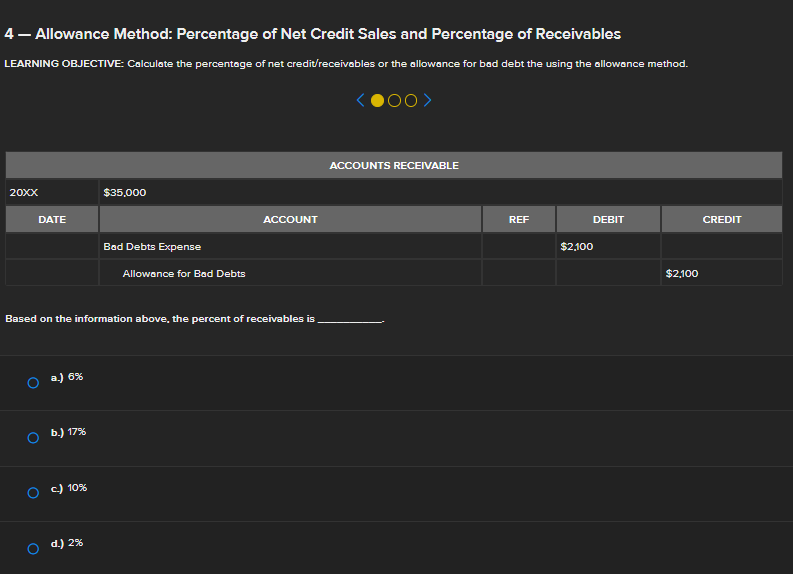The image size is (793, 574).
Task: Click the $2,100 credit amount cell
Action: click(x=684, y=273)
